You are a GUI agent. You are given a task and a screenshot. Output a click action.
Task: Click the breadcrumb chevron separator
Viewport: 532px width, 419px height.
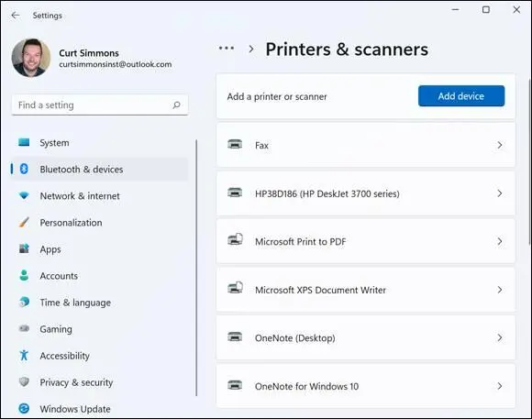[x=251, y=50]
